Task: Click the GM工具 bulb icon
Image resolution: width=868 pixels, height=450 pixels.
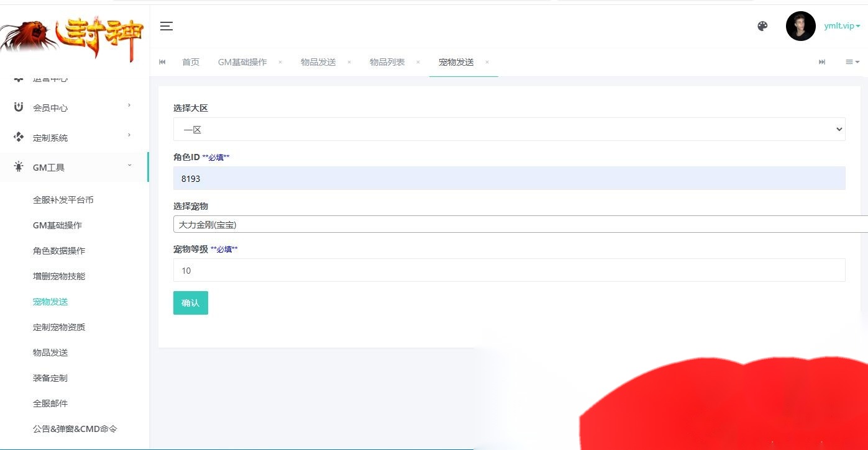Action: 19,167
